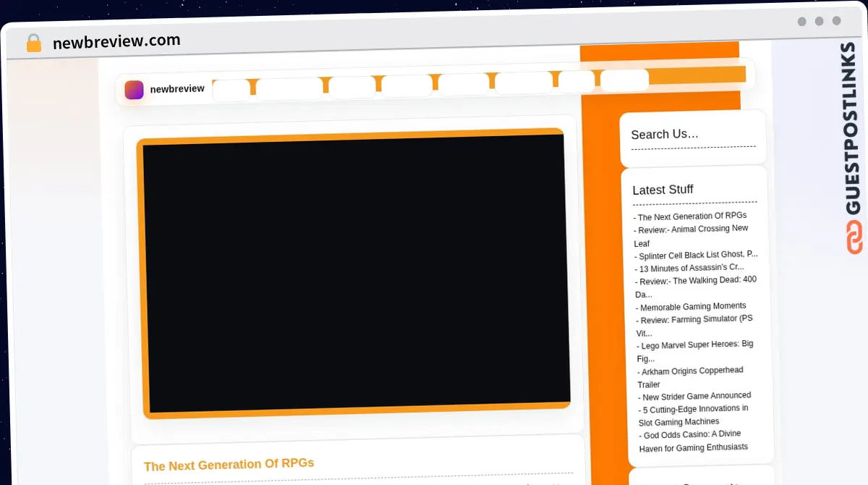
Task: Open 'God Odds Casino: A Divine Haven' link
Action: coord(693,441)
